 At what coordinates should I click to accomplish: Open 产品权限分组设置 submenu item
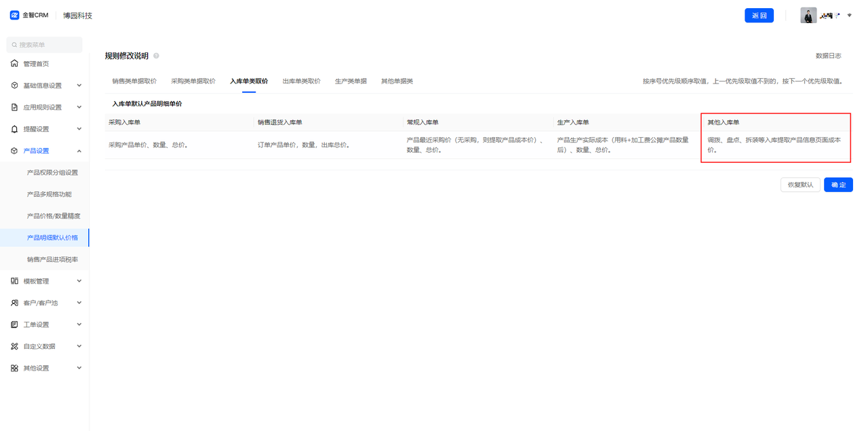click(52, 172)
